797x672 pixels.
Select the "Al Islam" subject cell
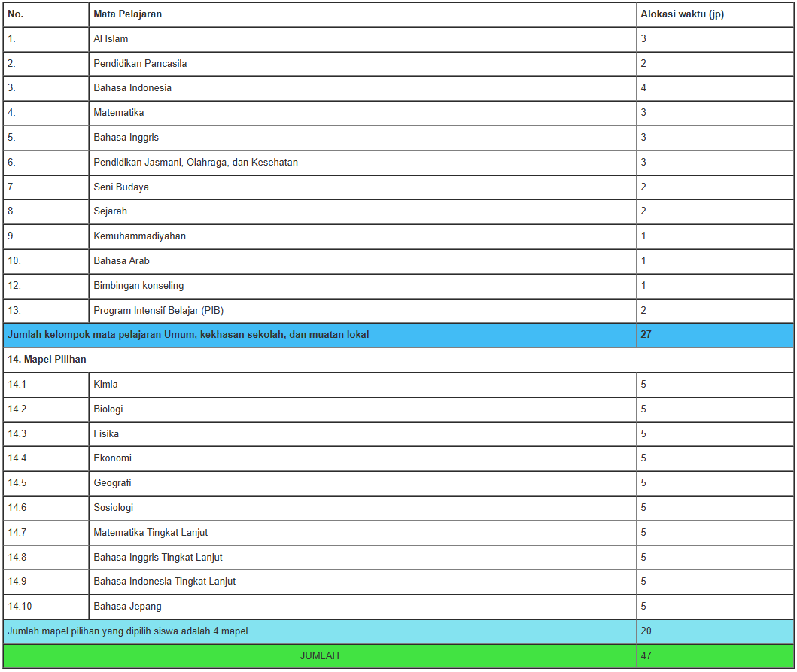pos(111,39)
